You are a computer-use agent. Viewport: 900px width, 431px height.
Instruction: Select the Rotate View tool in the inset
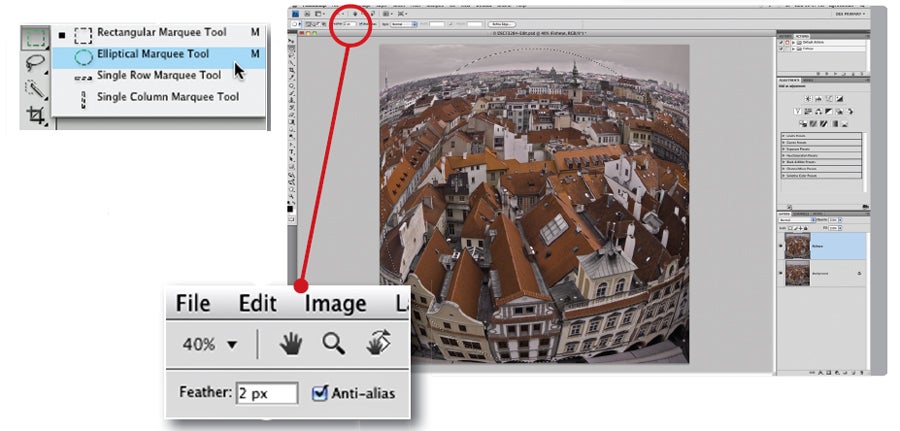[379, 343]
